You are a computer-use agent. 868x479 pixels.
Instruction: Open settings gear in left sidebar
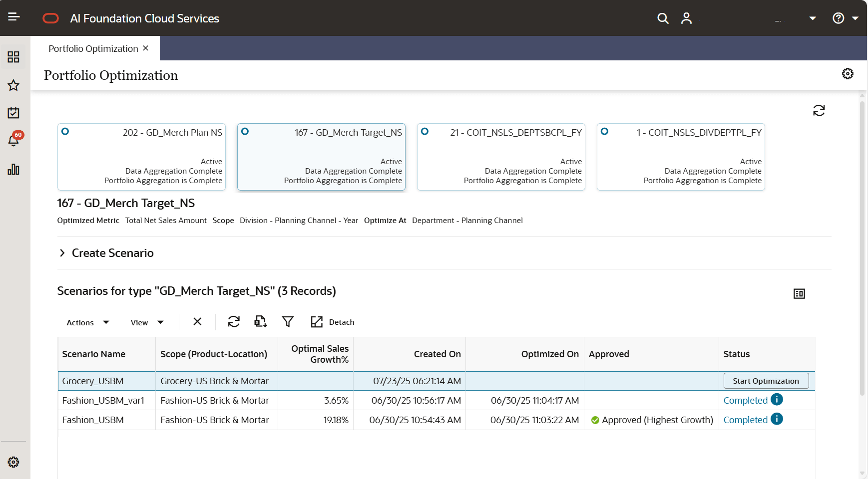click(13, 462)
